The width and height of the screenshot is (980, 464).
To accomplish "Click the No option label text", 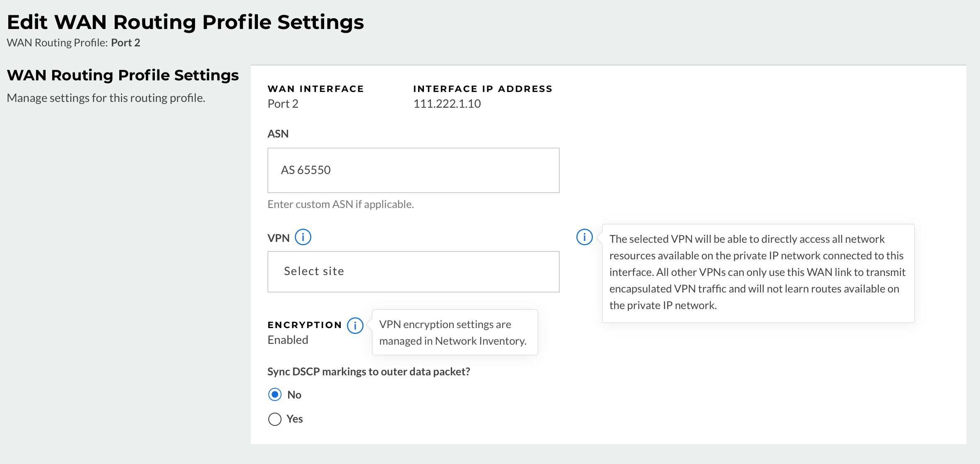I will point(294,395).
